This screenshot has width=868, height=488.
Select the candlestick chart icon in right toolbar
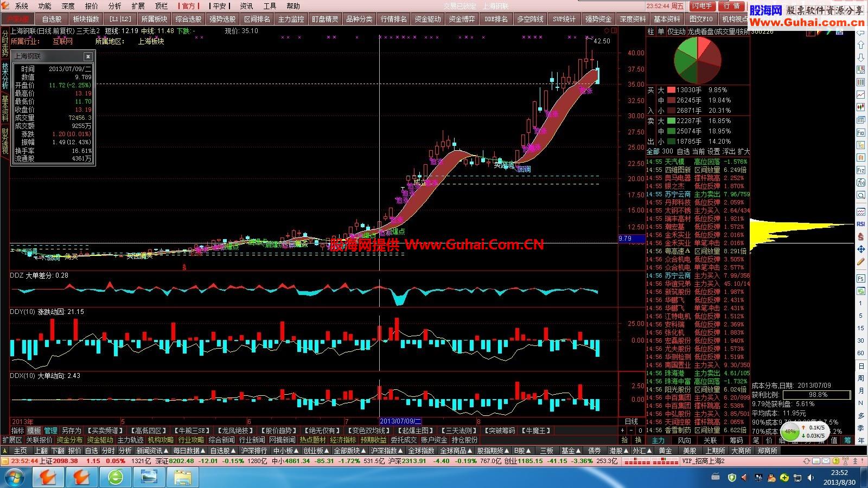click(860, 107)
